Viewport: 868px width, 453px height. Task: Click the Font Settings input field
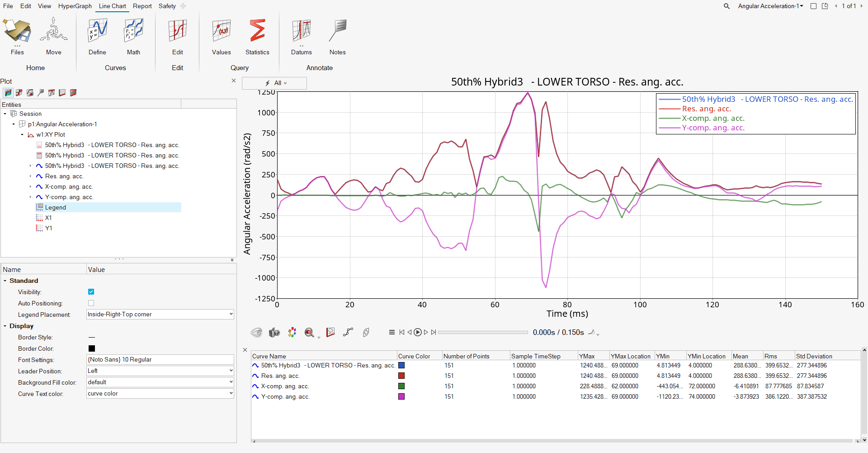click(160, 360)
